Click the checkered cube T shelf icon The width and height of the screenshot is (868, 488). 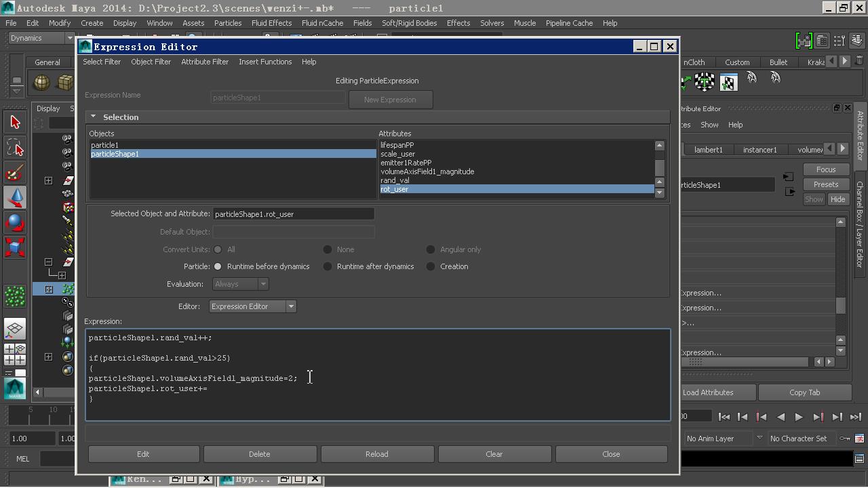click(x=705, y=82)
